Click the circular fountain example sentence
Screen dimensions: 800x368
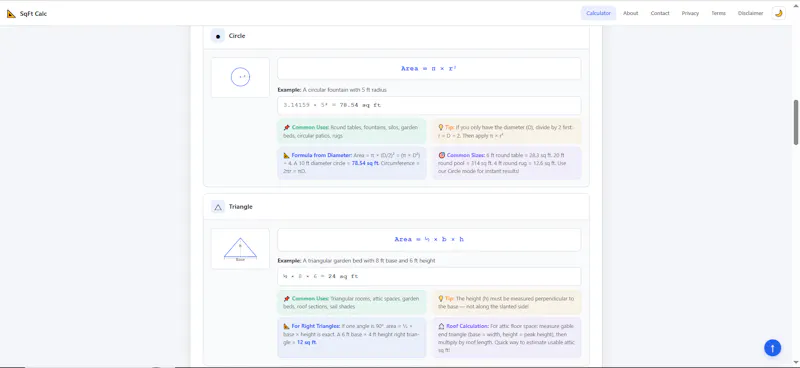click(x=332, y=90)
